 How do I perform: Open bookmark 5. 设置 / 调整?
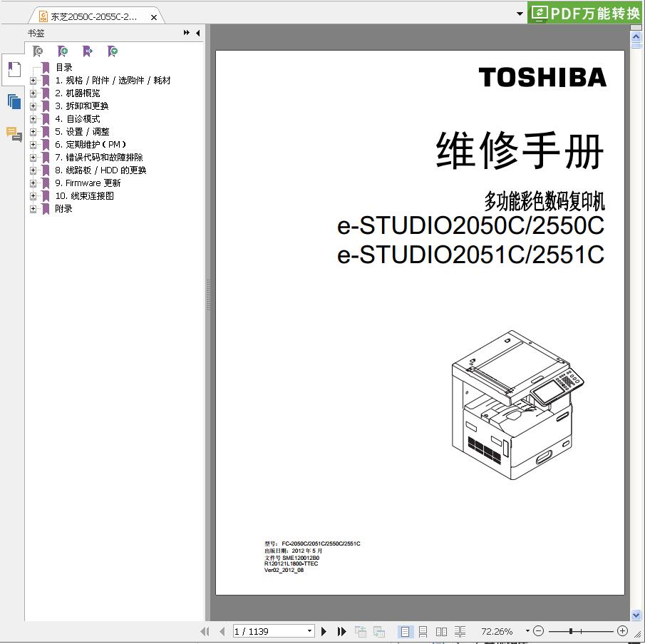82,132
